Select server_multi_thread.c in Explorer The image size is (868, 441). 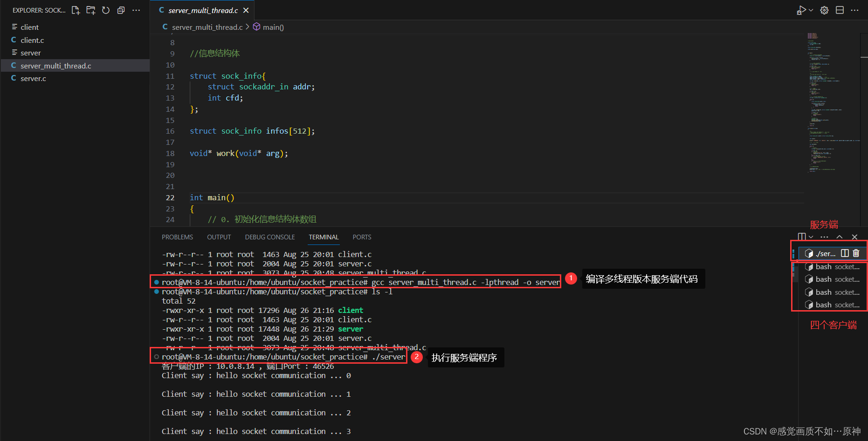click(75, 66)
